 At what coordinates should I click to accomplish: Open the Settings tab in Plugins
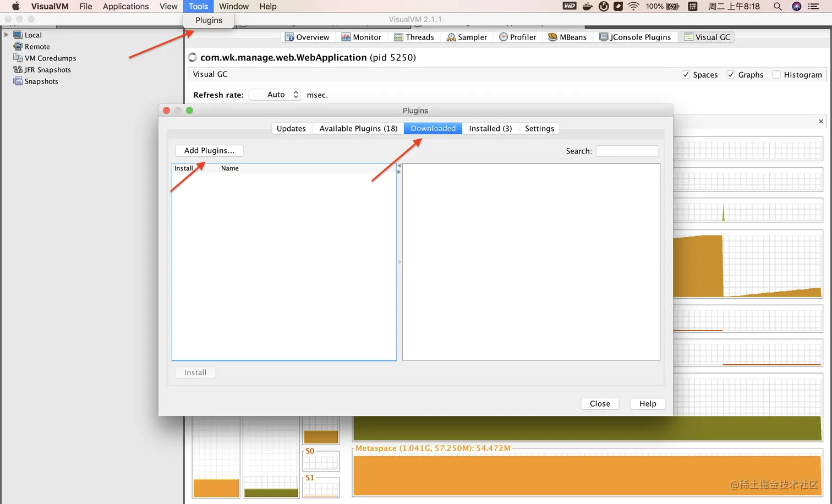pos(539,128)
